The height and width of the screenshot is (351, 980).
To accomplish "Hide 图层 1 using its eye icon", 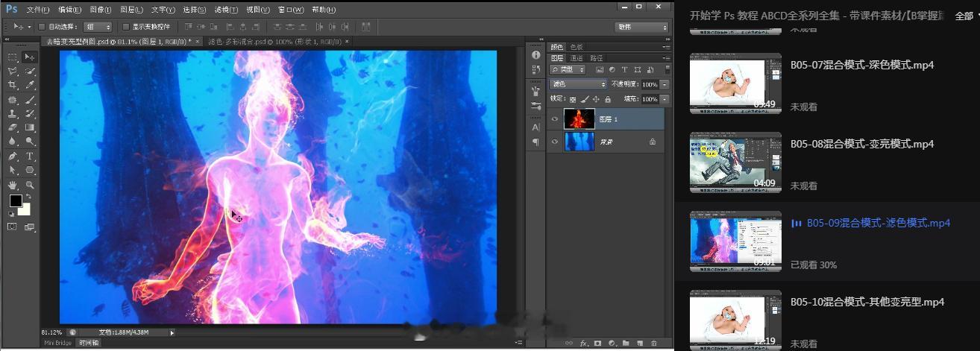I will 554,119.
